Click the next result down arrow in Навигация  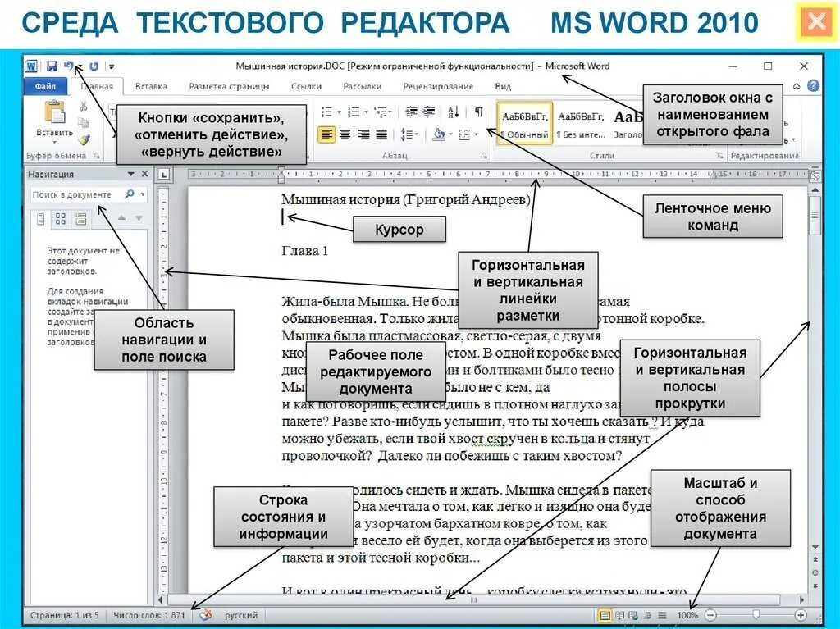click(x=139, y=218)
